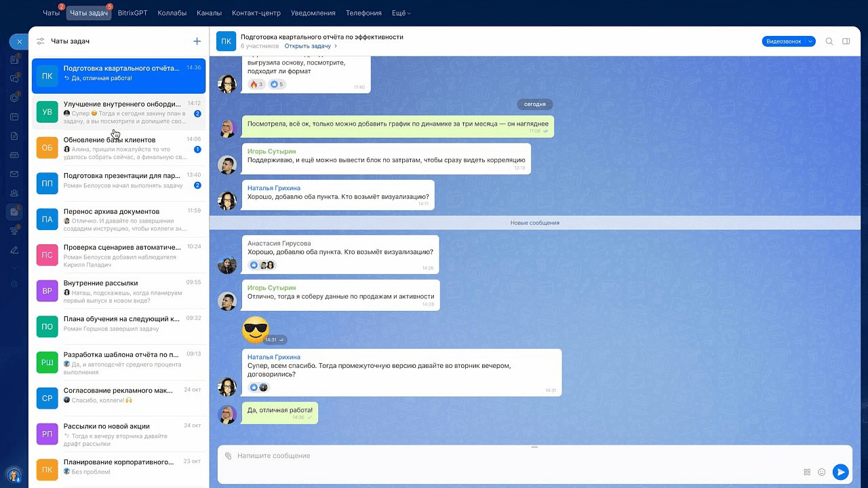The width and height of the screenshot is (868, 488).
Task: Open the mail envelope icon in left sidebar
Action: 14,174
